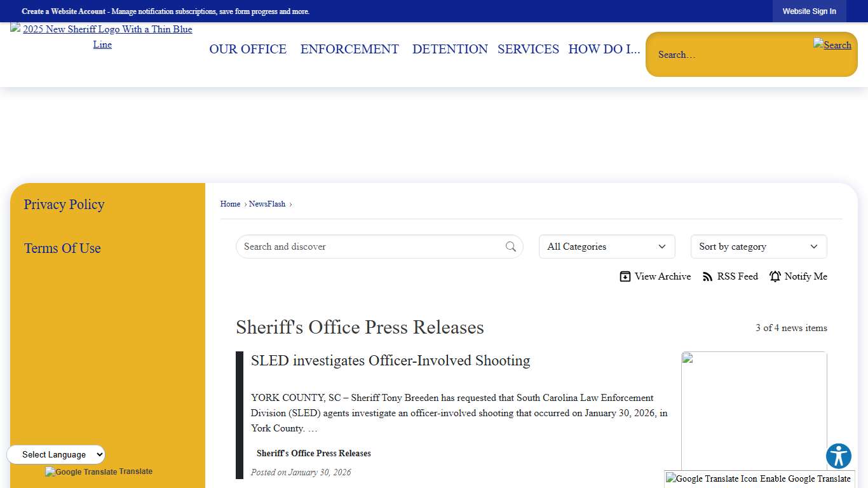The width and height of the screenshot is (868, 488).
Task: Open the Sort by category dropdown
Action: pyautogui.click(x=758, y=247)
